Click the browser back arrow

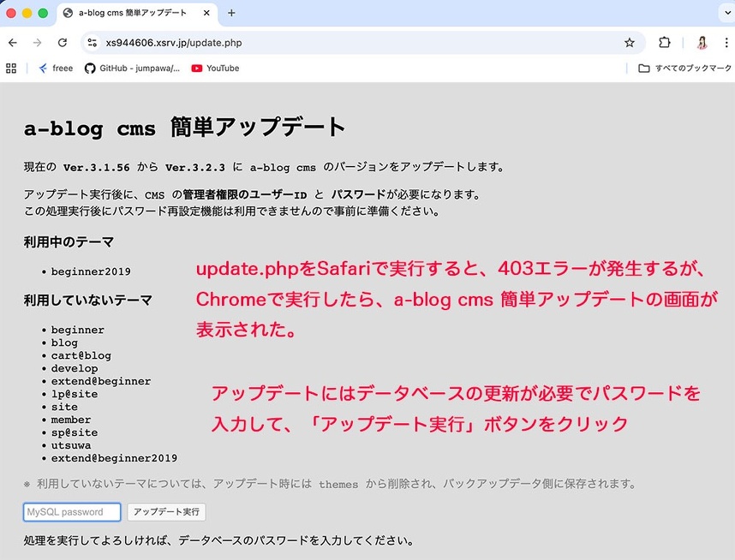tap(13, 43)
